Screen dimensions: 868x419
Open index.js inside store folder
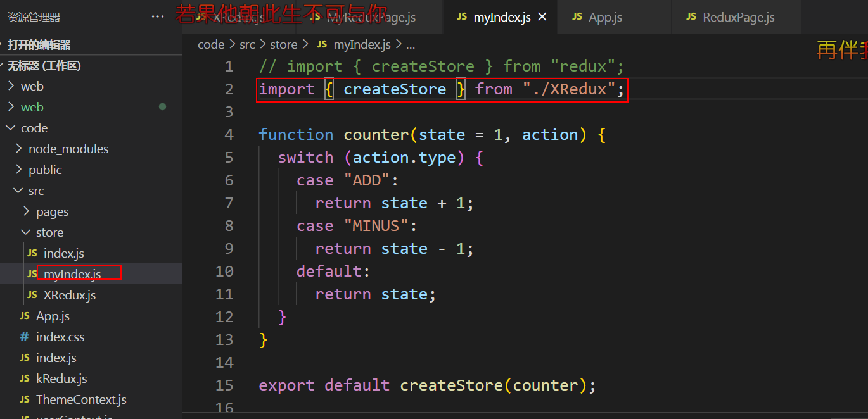(63, 253)
